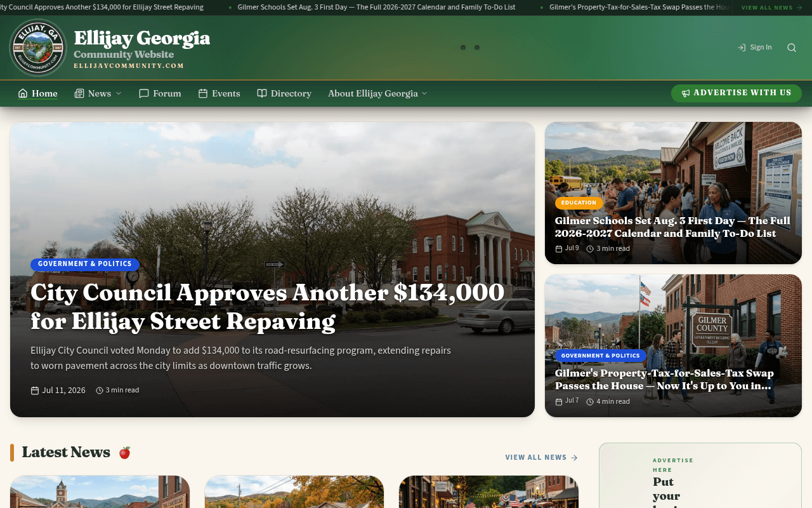Click the Community Website subtitle
Image resolution: width=812 pixels, height=508 pixels.
[124, 55]
